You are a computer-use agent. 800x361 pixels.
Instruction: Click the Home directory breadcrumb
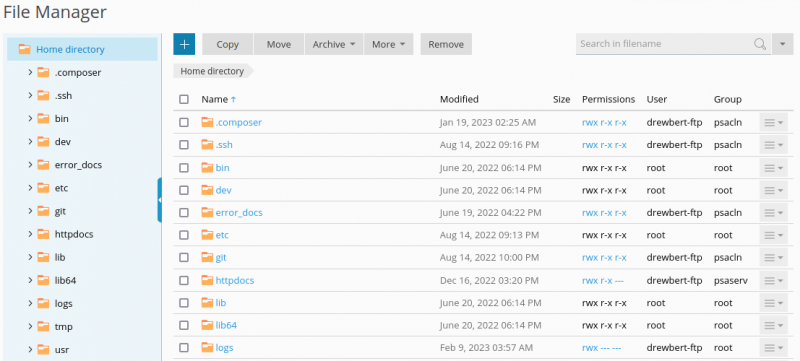pyautogui.click(x=212, y=71)
